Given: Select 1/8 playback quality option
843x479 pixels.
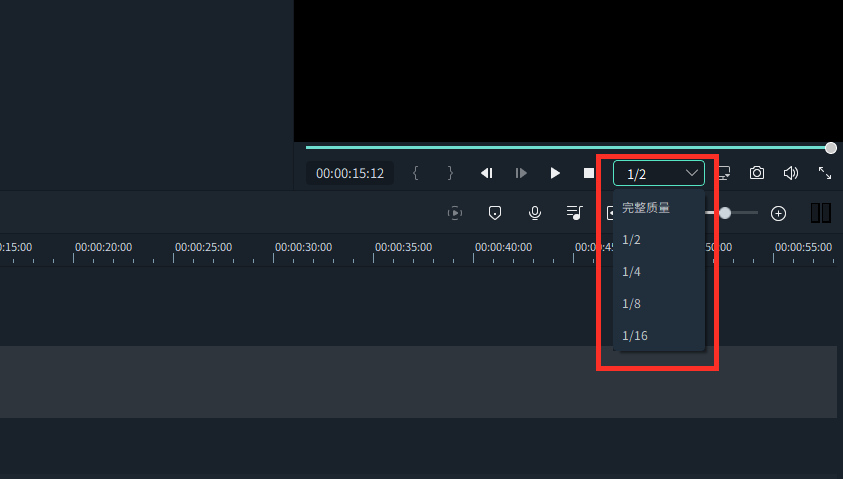Looking at the screenshot, I should tap(632, 304).
